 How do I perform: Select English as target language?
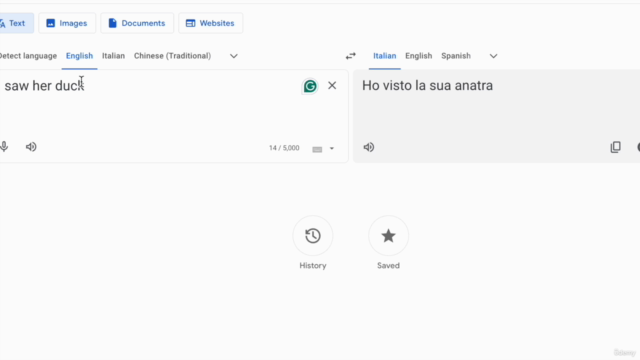click(x=418, y=56)
